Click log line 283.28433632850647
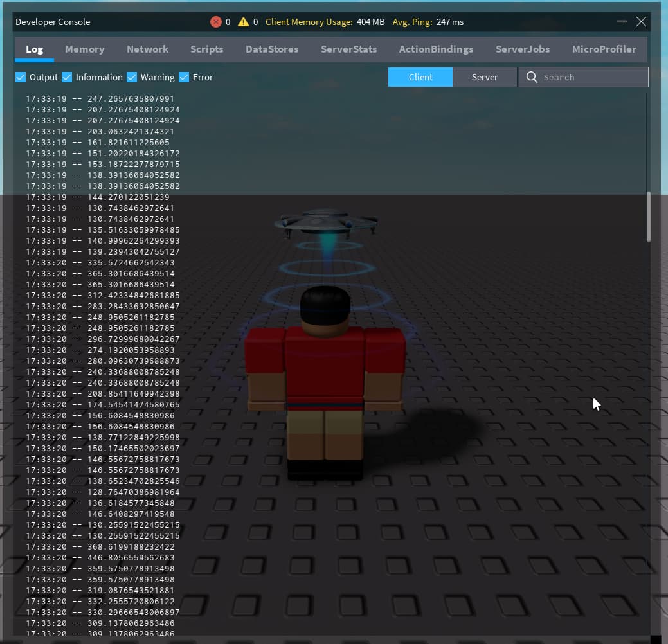668x644 pixels. (103, 306)
